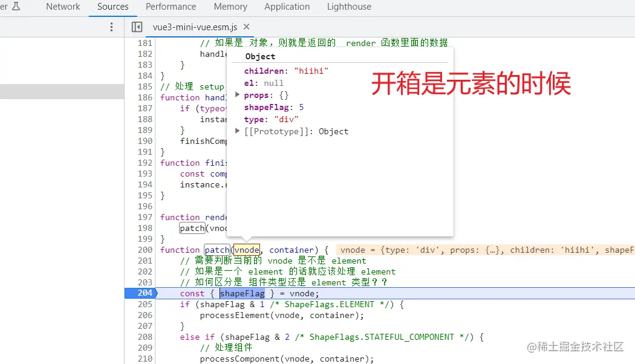Image resolution: width=635 pixels, height=364 pixels.
Task: Click the patch call on line 198
Action: tap(192, 228)
